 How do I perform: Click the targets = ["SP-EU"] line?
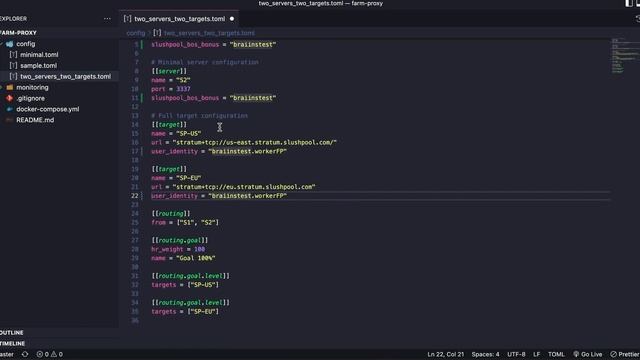click(x=185, y=311)
